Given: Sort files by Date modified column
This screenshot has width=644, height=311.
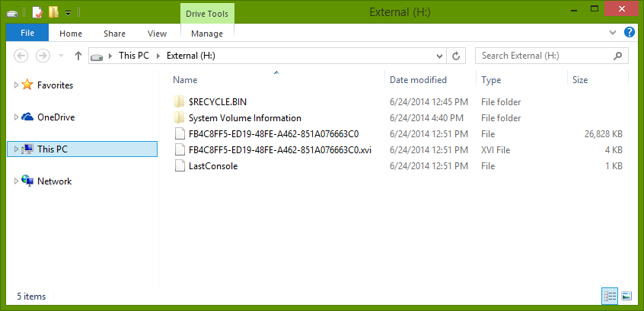Looking at the screenshot, I should 418,80.
